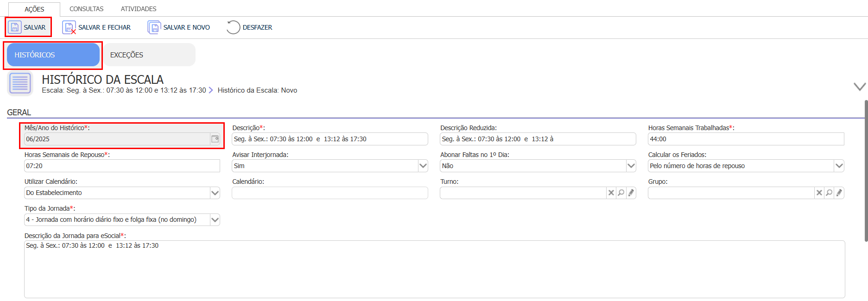
Task: Switch to the Consultas menu tab
Action: tap(86, 9)
